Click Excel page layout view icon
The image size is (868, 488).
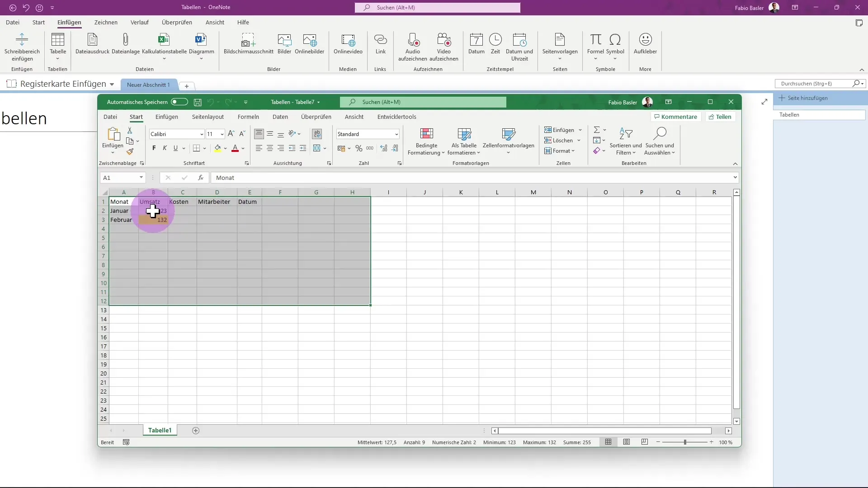[627, 442]
